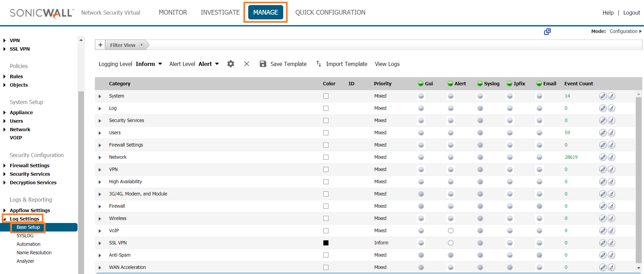This screenshot has height=274, width=644.
Task: Open the Logging Level Inform dropdown
Action: tap(149, 64)
